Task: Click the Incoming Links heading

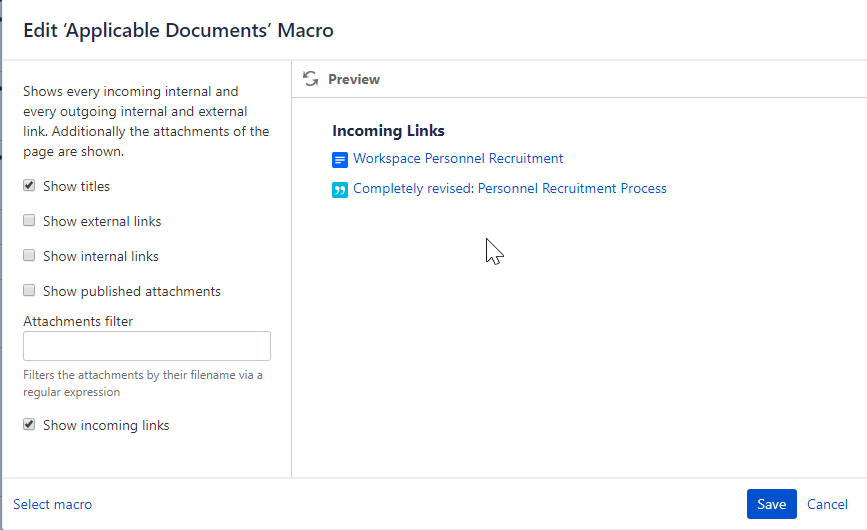Action: [388, 130]
